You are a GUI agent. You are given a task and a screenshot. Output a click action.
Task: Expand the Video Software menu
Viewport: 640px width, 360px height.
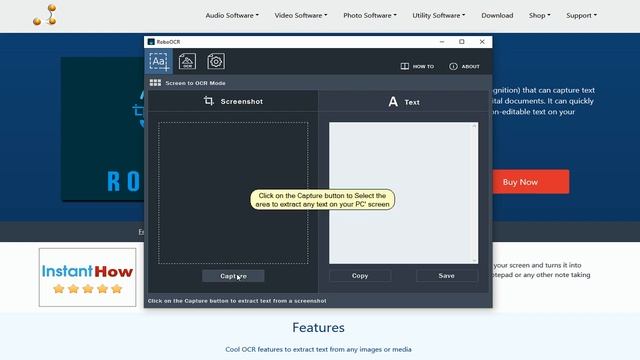point(301,15)
